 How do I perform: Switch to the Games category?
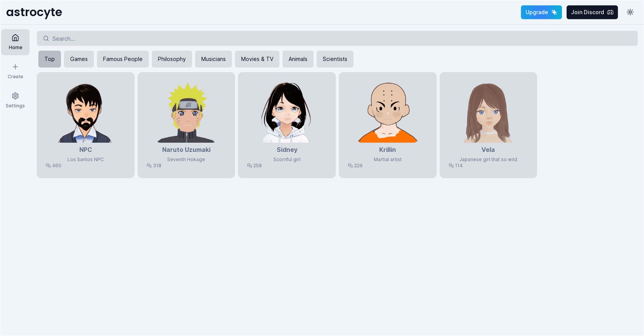point(79,59)
